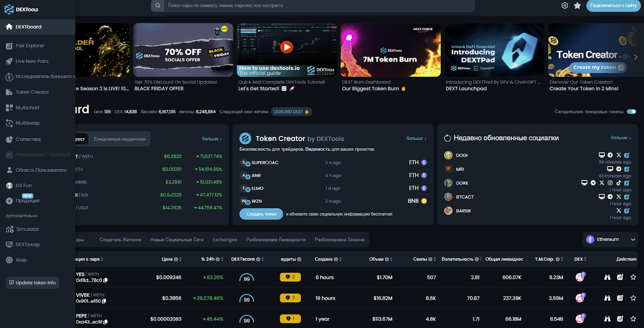Open BARSIK's X icon in socials list
The image size is (644, 328).
click(619, 210)
